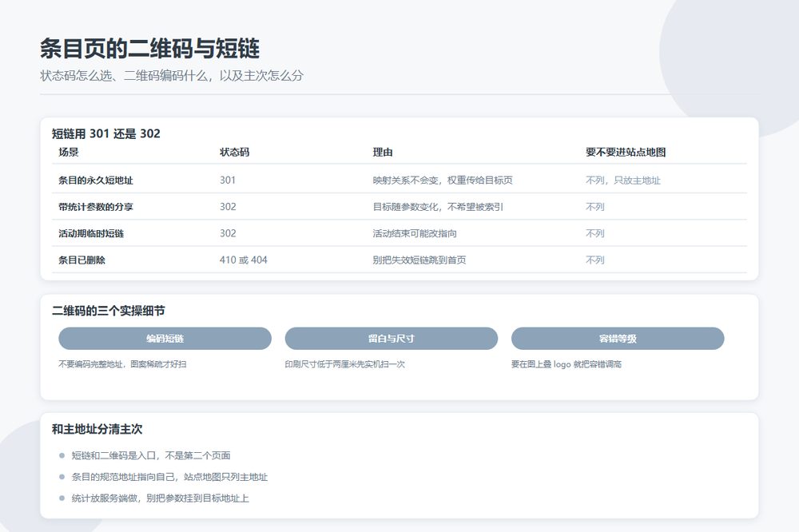Screen dimensions: 799x532
Task: Click the heading 和主地址分清主次
Action: [97, 429]
